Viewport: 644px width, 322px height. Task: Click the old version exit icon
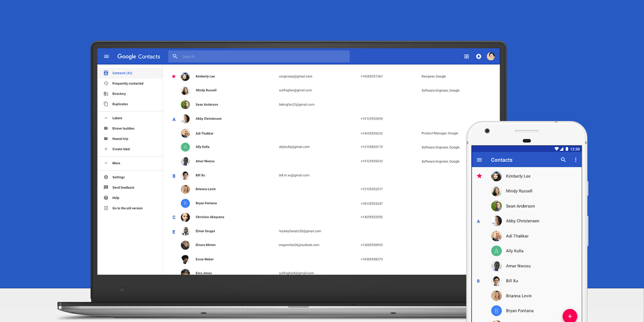(106, 208)
